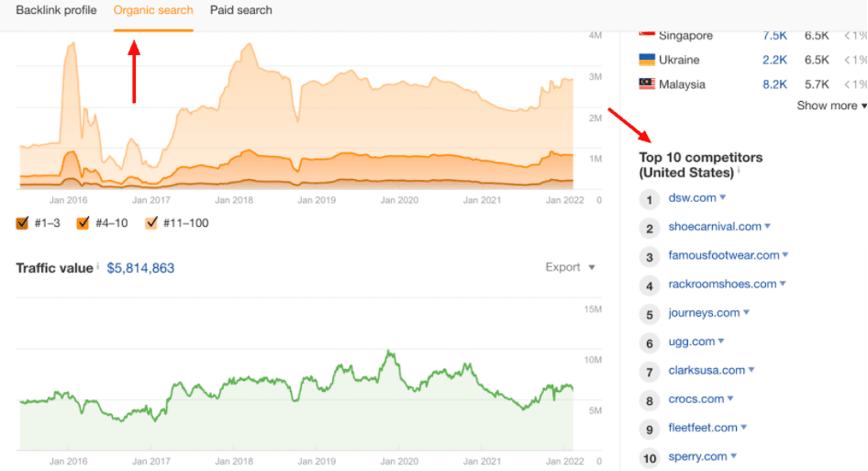This screenshot has height=471, width=868.
Task: Open rackroomshoes.com competitor link
Action: coord(722,285)
